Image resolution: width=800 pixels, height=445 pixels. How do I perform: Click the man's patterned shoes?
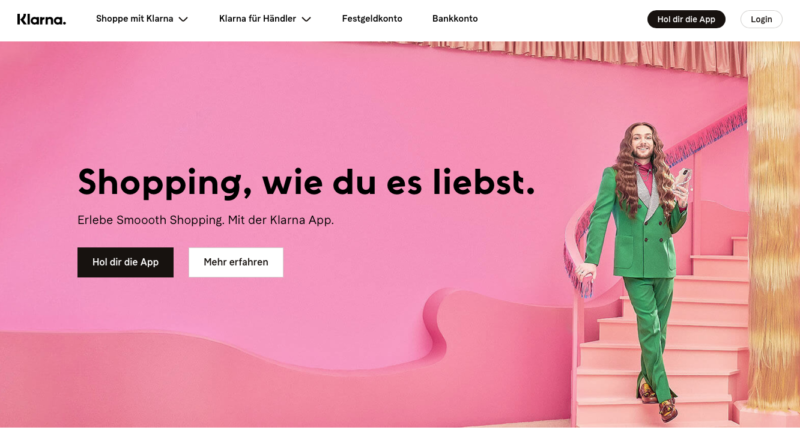click(x=659, y=401)
